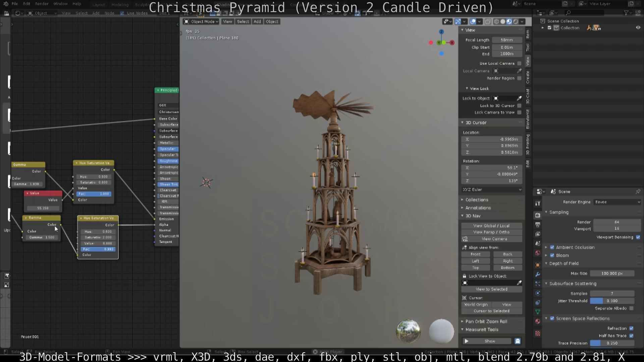Viewport: 644px width, 362px height.
Task: Click the MeasureIt ghost icon button
Action: click(x=518, y=341)
